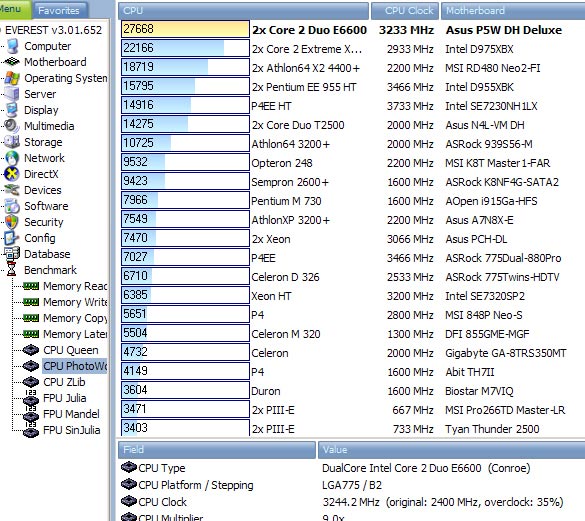The image size is (585, 521).
Task: Sort by the CPU column header
Action: 243,11
